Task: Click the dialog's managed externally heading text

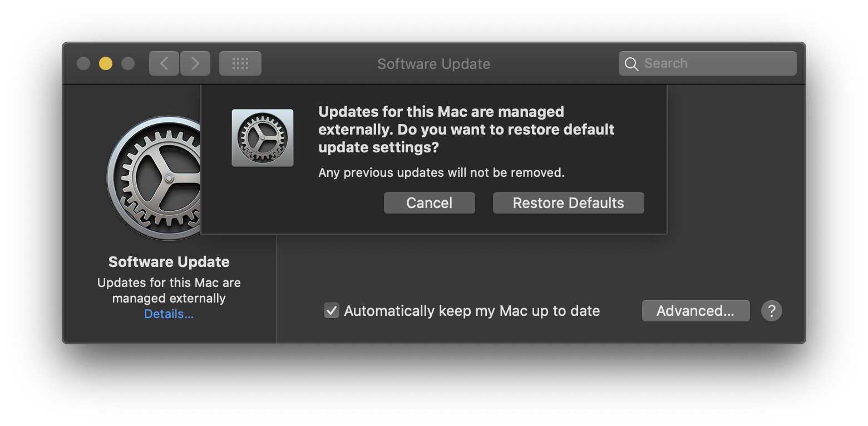Action: (466, 130)
